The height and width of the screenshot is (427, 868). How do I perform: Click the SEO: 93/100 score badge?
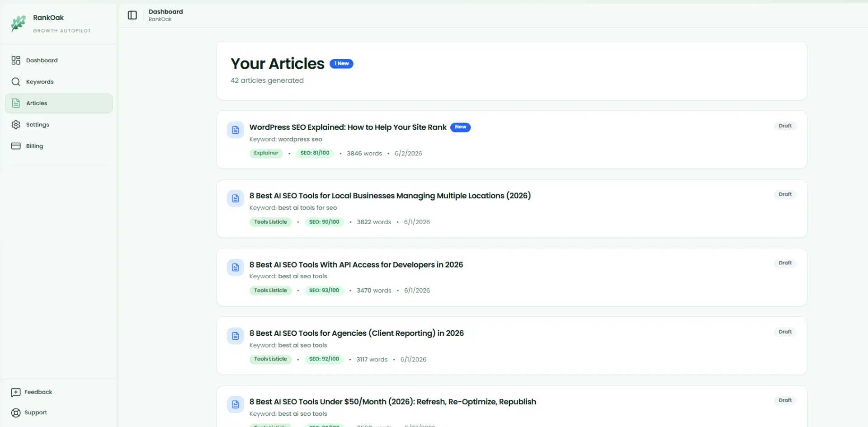click(324, 291)
